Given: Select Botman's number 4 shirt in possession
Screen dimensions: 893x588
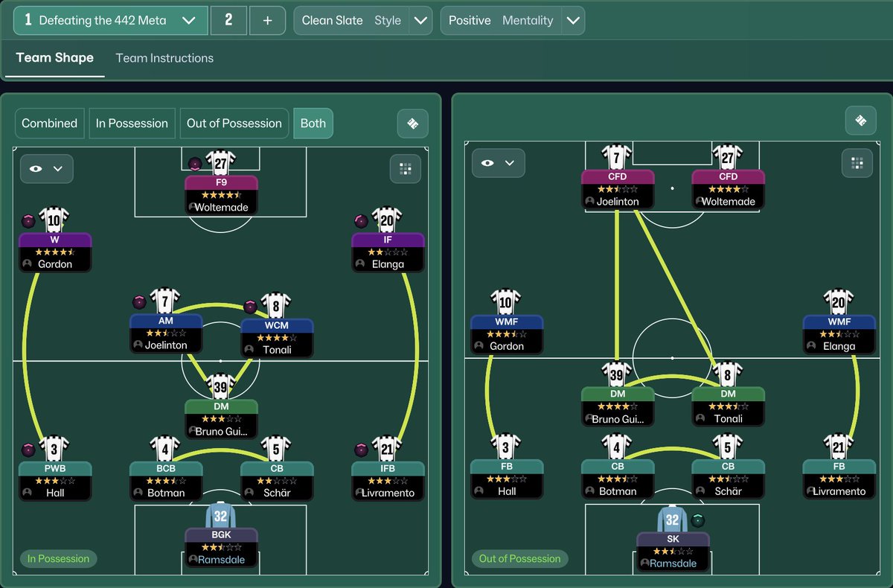Looking at the screenshot, I should tap(165, 449).
